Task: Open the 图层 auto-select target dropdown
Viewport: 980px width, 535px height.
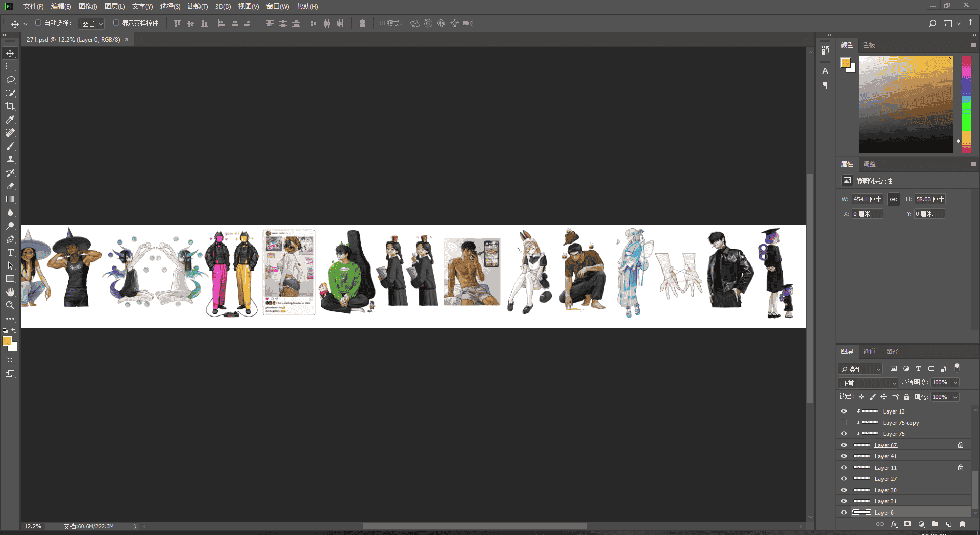Action: [92, 23]
